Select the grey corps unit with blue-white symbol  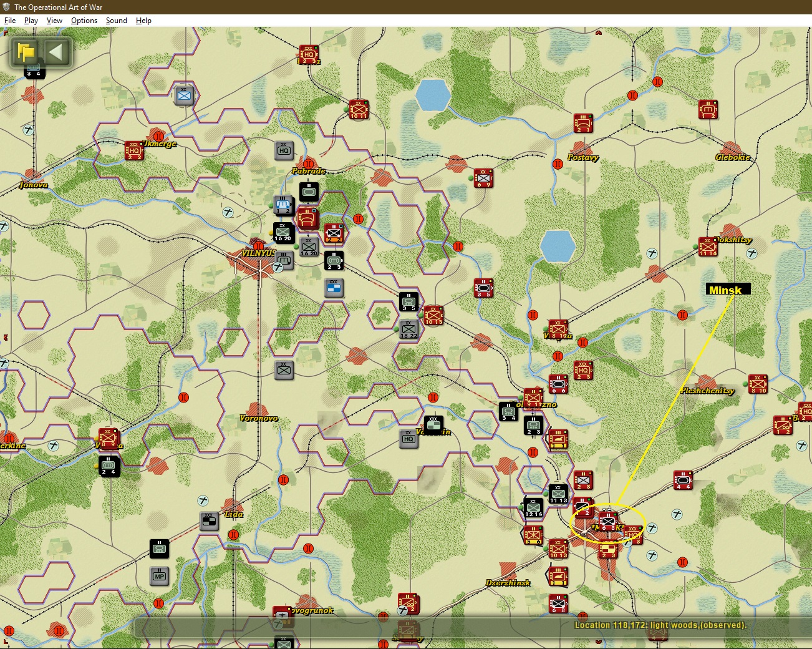pos(334,288)
